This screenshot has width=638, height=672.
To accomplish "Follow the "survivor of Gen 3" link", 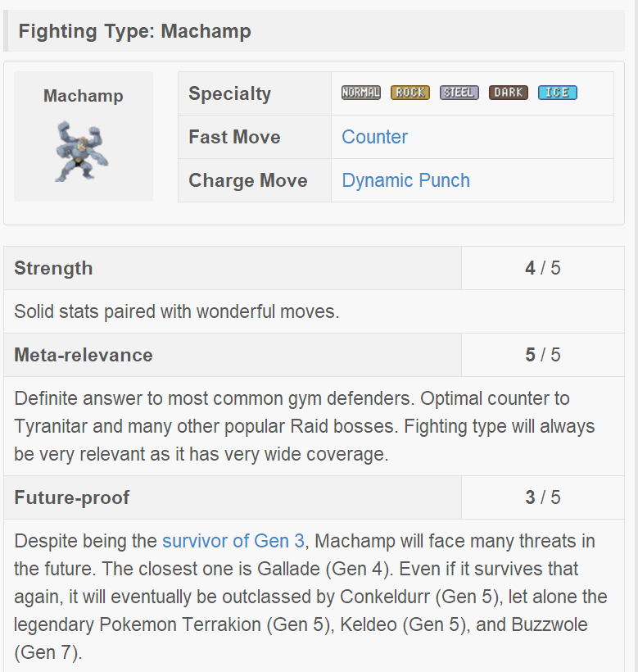I will click(233, 541).
